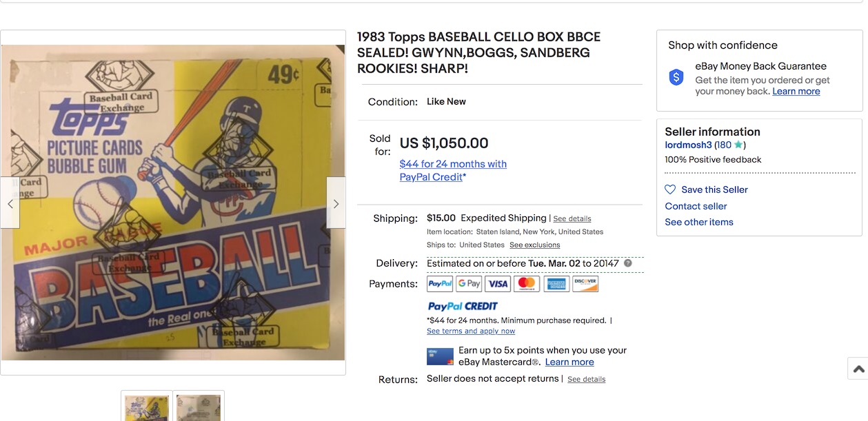
Task: Click the Mastercard payment icon
Action: coord(527,283)
